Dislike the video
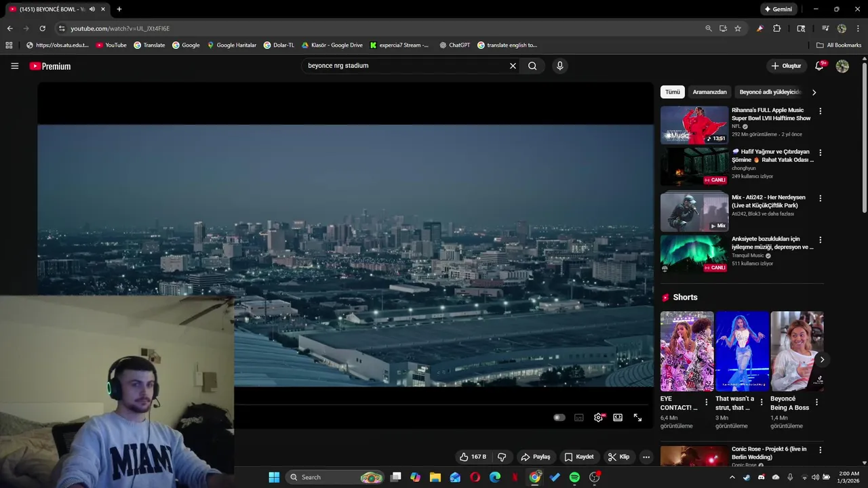Image resolution: width=868 pixels, height=488 pixels. click(502, 457)
